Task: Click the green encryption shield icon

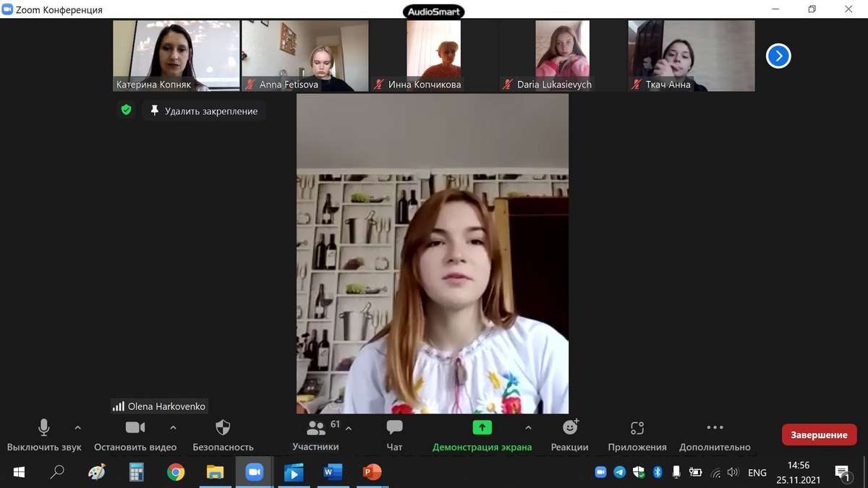Action: pyautogui.click(x=127, y=111)
